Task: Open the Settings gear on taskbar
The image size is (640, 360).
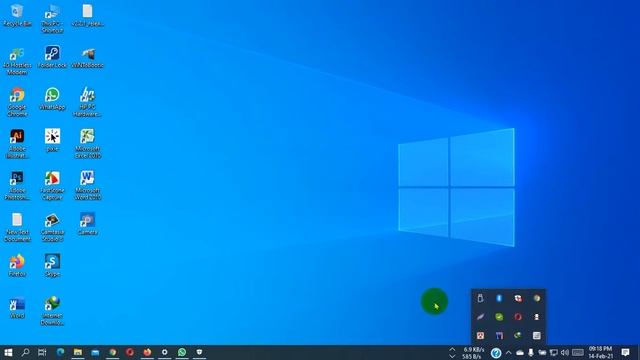Action: click(x=164, y=352)
